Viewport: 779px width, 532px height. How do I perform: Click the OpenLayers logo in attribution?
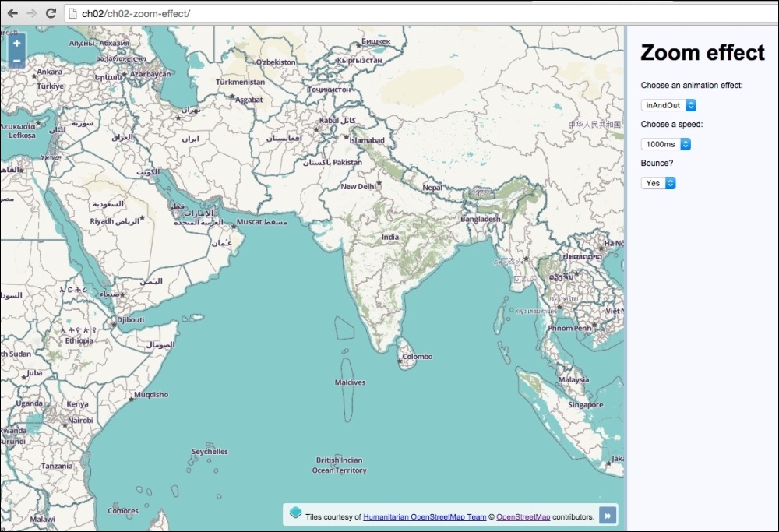click(295, 512)
